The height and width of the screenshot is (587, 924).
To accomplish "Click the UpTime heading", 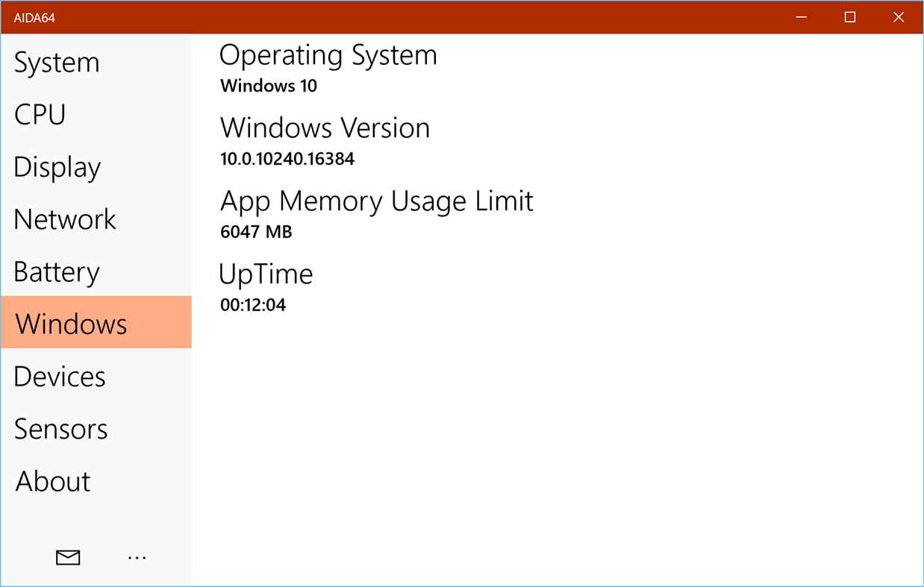I will click(266, 274).
